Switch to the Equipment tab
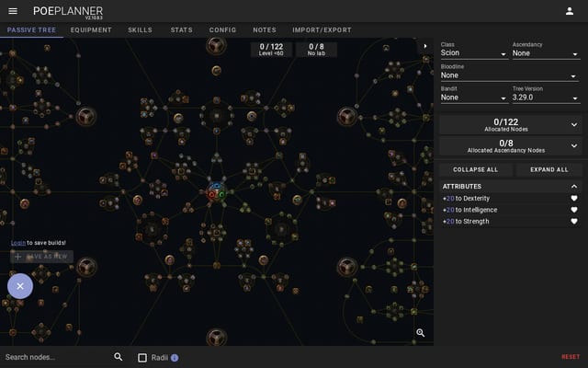Viewport: 588px width, 368px height. coord(91,30)
